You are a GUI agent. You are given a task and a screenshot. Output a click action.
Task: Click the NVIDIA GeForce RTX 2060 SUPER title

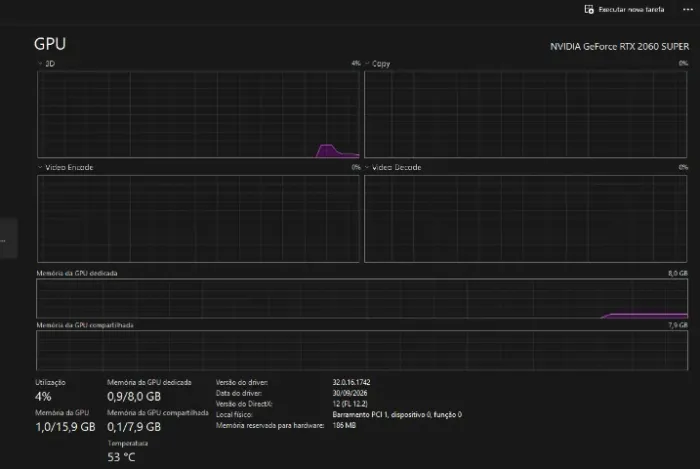(x=620, y=46)
